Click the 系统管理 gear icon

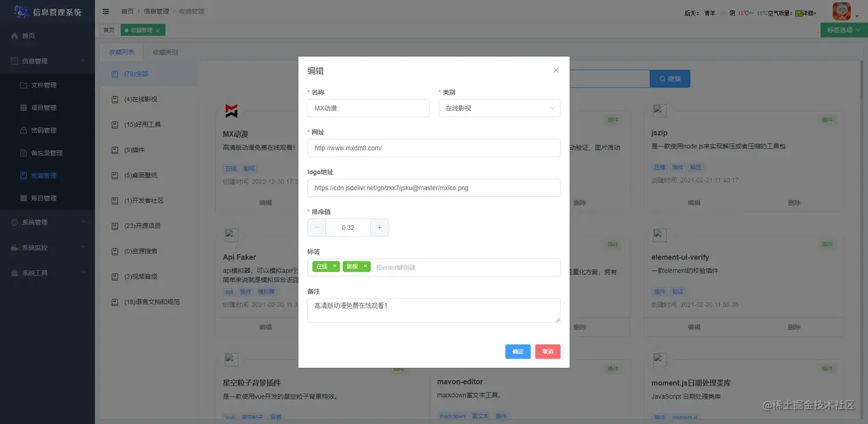pyautogui.click(x=15, y=222)
